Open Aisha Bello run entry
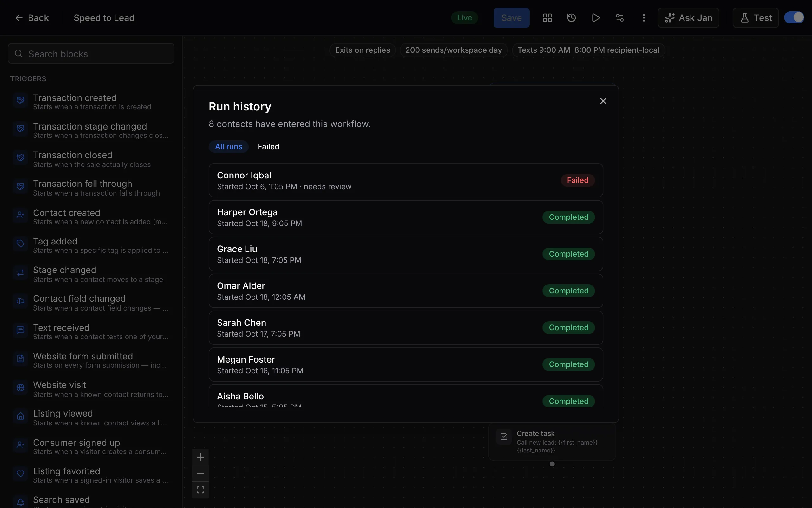 coord(406,397)
